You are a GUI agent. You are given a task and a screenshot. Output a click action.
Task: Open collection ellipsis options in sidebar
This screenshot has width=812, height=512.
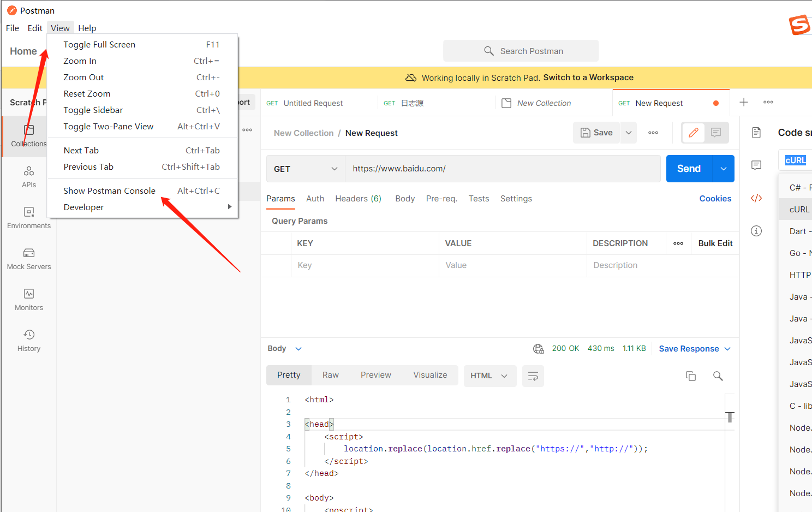pyautogui.click(x=247, y=130)
